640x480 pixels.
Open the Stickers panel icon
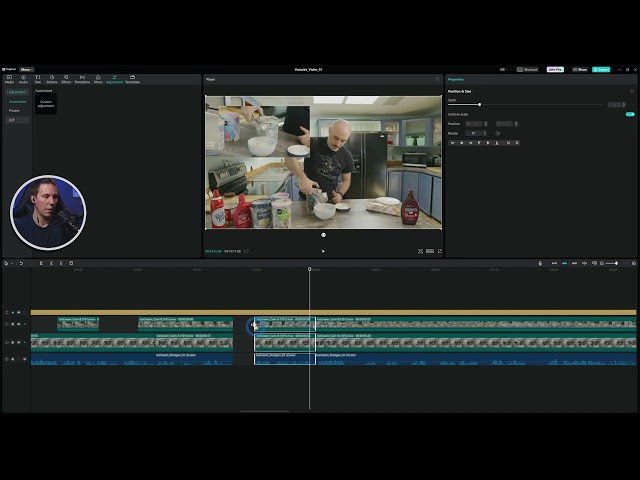(x=51, y=79)
